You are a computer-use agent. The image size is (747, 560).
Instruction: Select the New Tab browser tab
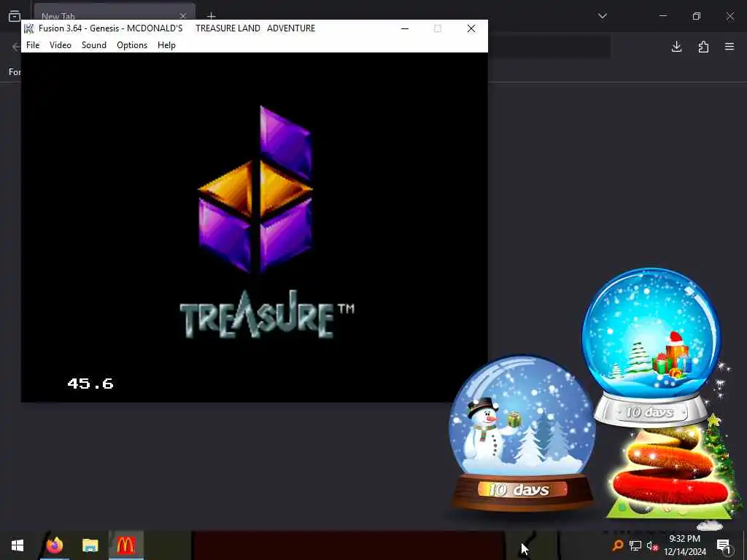(115, 14)
